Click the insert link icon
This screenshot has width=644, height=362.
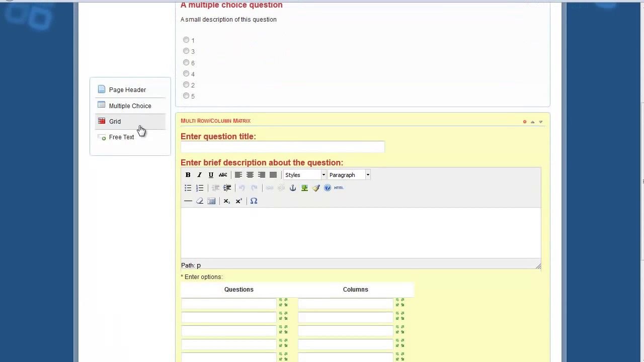click(269, 188)
